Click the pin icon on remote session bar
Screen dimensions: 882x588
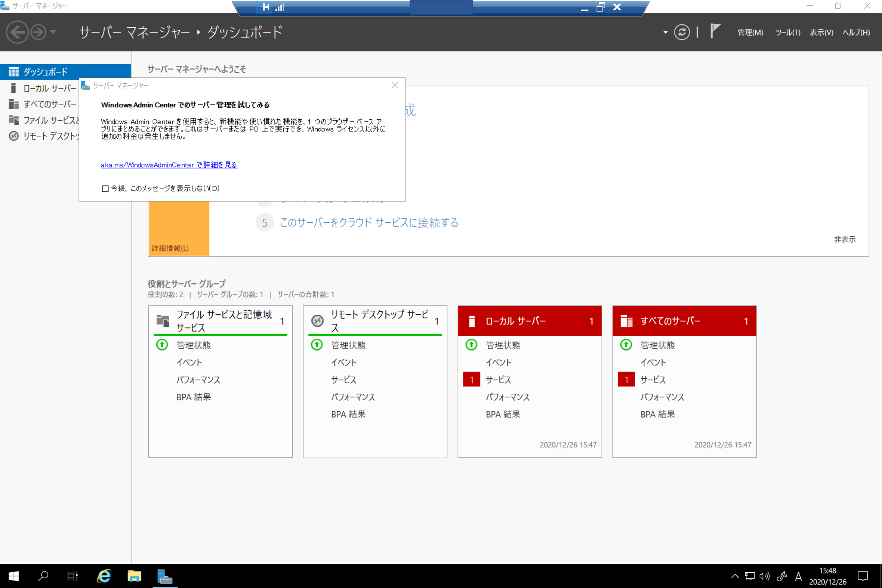265,7
